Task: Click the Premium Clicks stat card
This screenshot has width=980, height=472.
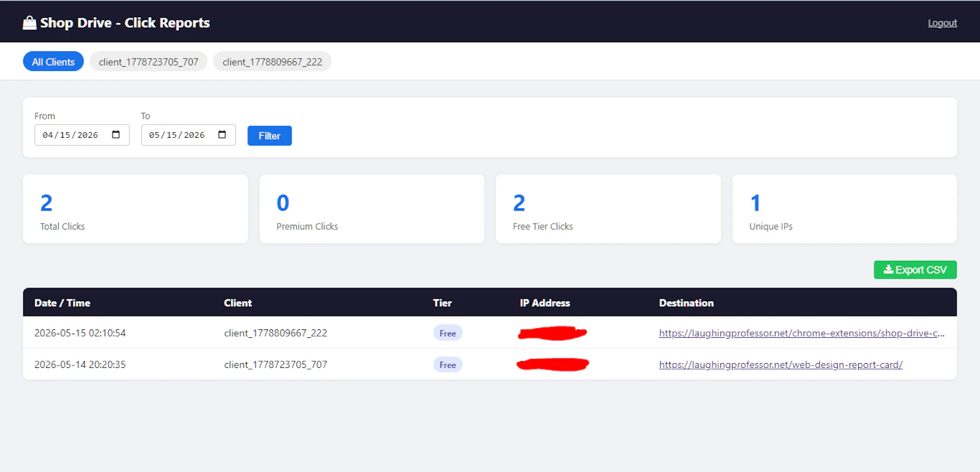Action: [x=372, y=209]
